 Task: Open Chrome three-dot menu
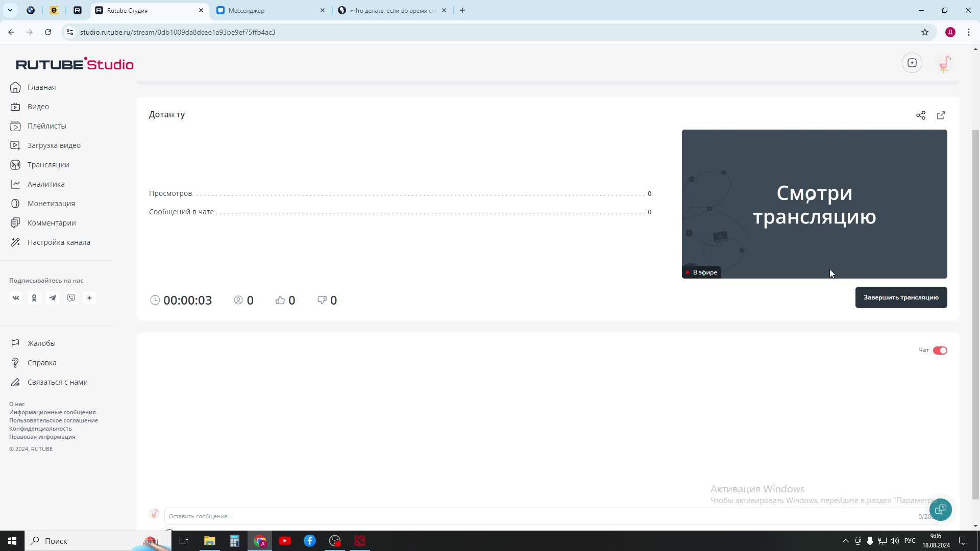coord(968,32)
